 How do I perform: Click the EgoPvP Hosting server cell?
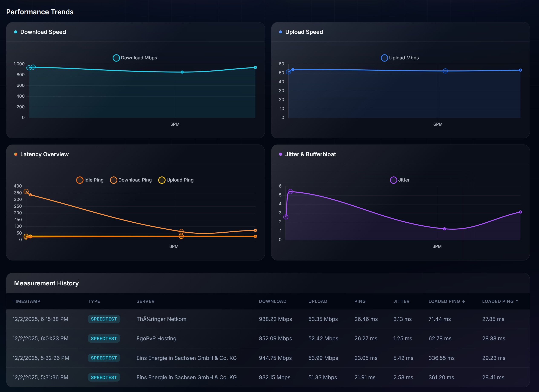click(156, 339)
